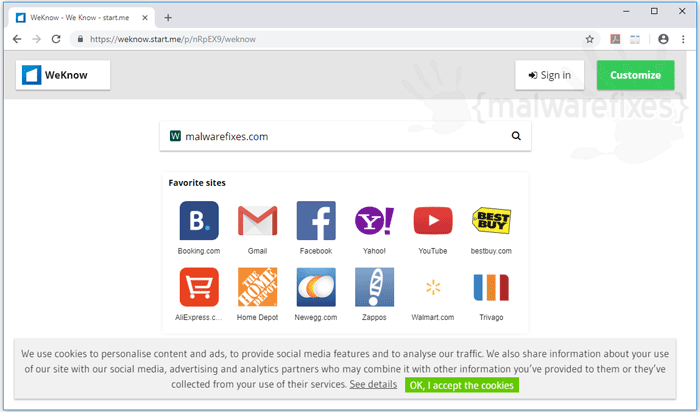
Task: Open the Walmart.com favorite site icon
Action: [x=433, y=287]
